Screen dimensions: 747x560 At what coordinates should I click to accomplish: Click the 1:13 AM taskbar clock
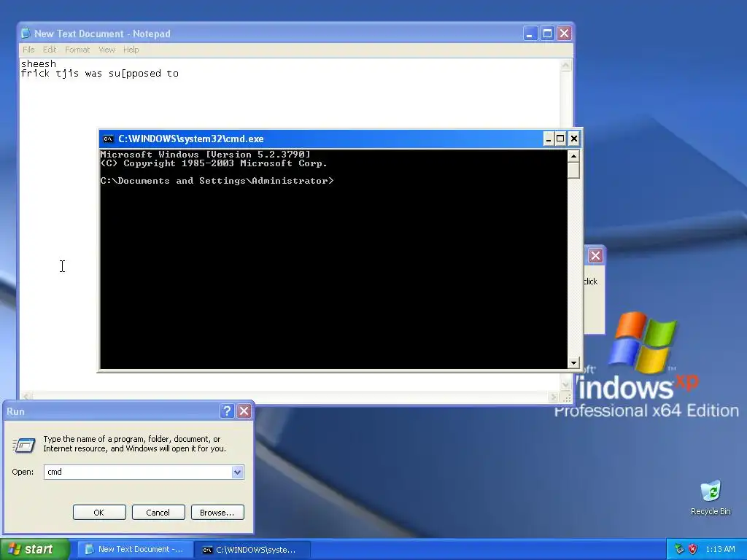click(x=720, y=549)
